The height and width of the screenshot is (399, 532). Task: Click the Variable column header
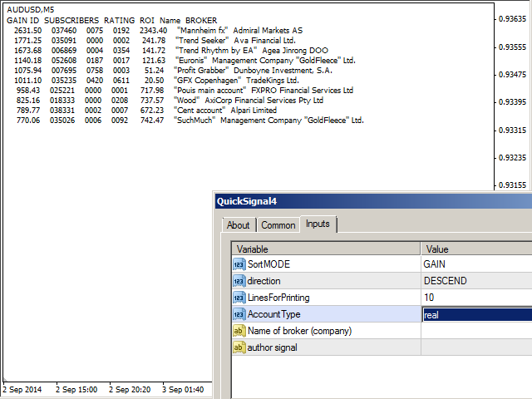pos(326,249)
